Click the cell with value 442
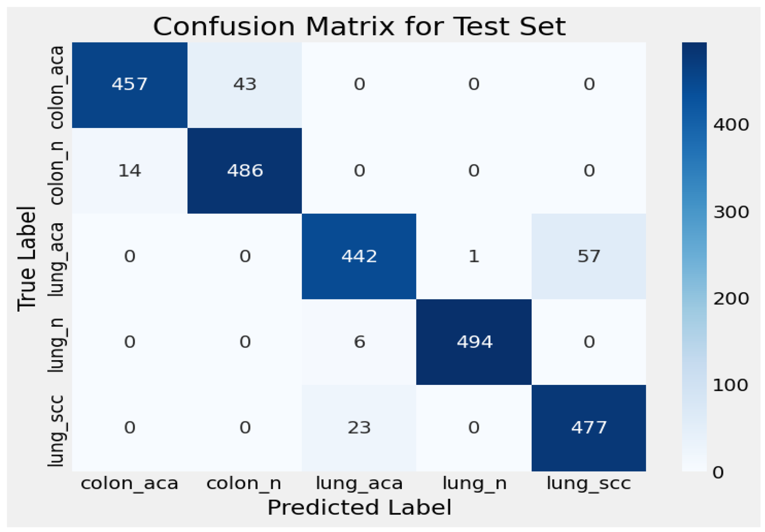Viewport: 765px width, 532px height. [359, 257]
